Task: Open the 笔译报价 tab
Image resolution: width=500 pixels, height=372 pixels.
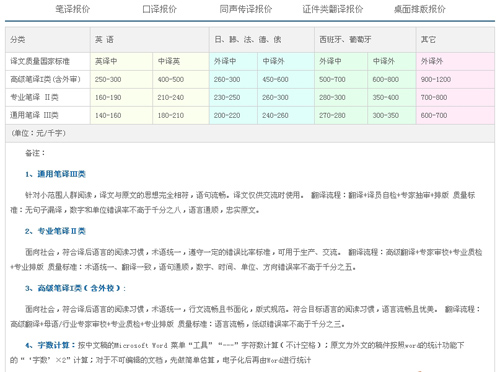Action: 73,9
